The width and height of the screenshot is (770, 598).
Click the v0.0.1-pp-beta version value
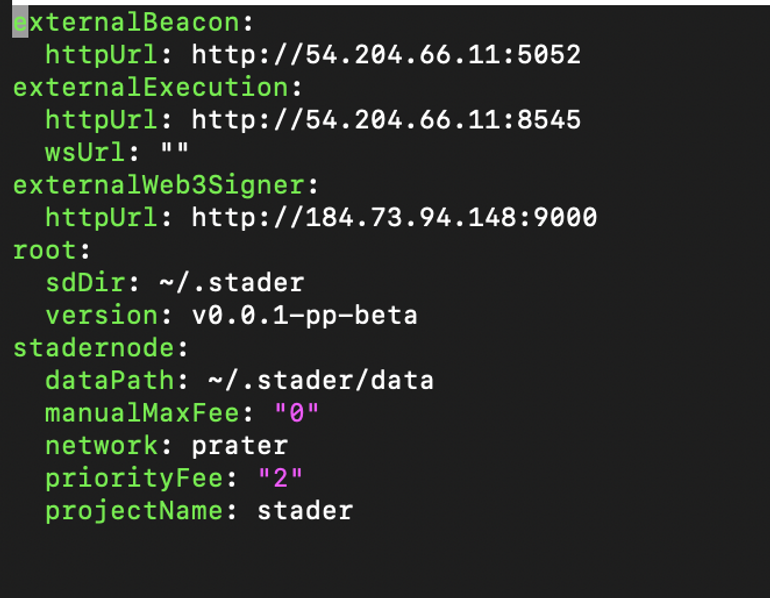pos(304,315)
